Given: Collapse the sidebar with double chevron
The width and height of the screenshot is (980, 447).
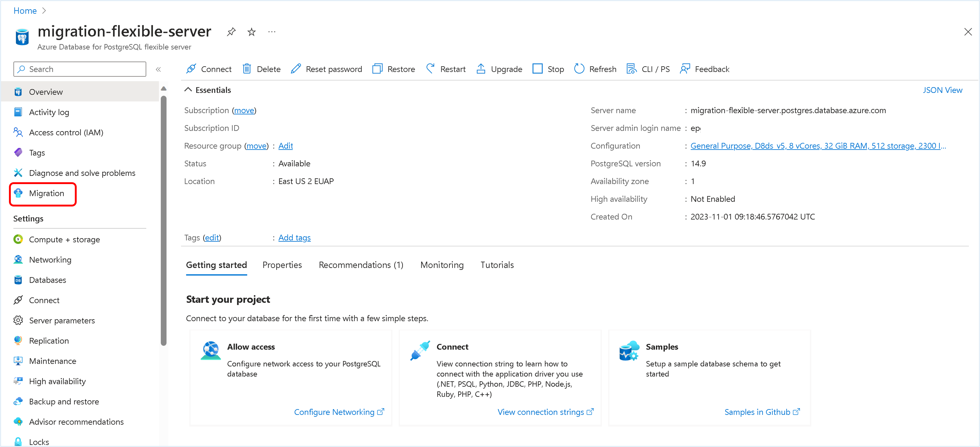Looking at the screenshot, I should pos(158,69).
